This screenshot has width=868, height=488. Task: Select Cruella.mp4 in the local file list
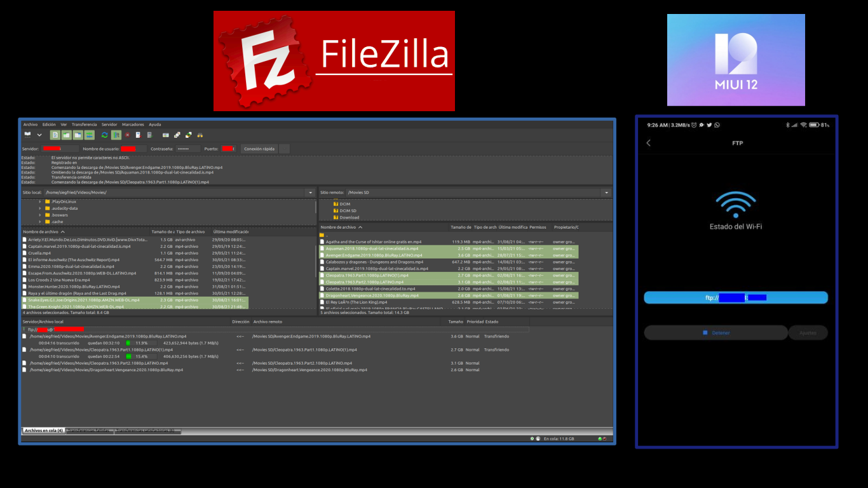pyautogui.click(x=135, y=253)
